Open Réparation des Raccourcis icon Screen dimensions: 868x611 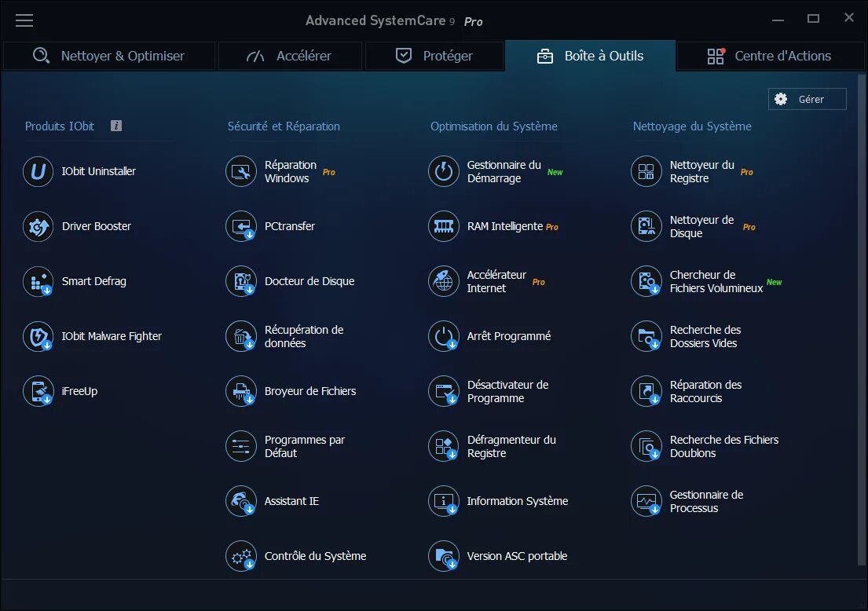click(x=646, y=391)
